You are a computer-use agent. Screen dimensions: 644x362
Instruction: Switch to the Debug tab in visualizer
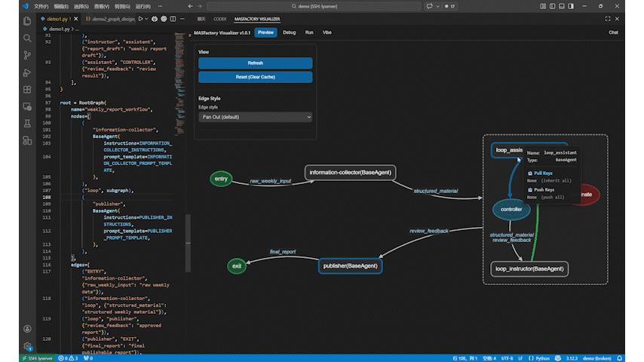coord(289,32)
